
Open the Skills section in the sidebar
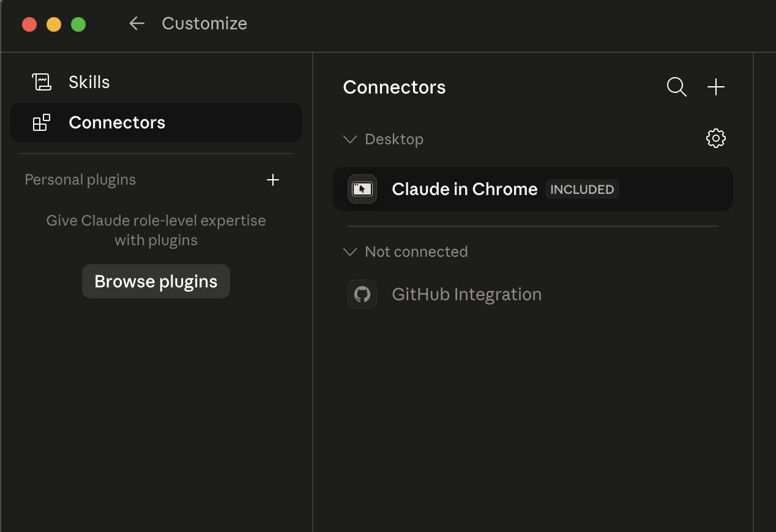(156, 82)
